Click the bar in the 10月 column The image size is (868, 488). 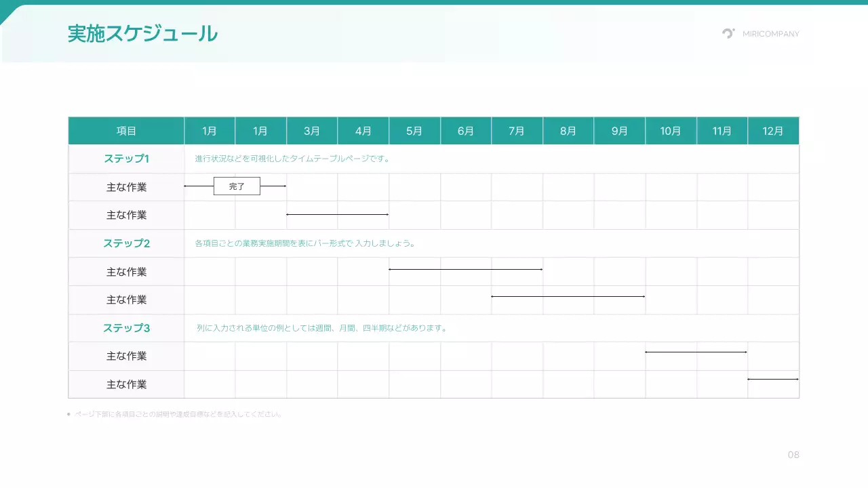coord(696,351)
